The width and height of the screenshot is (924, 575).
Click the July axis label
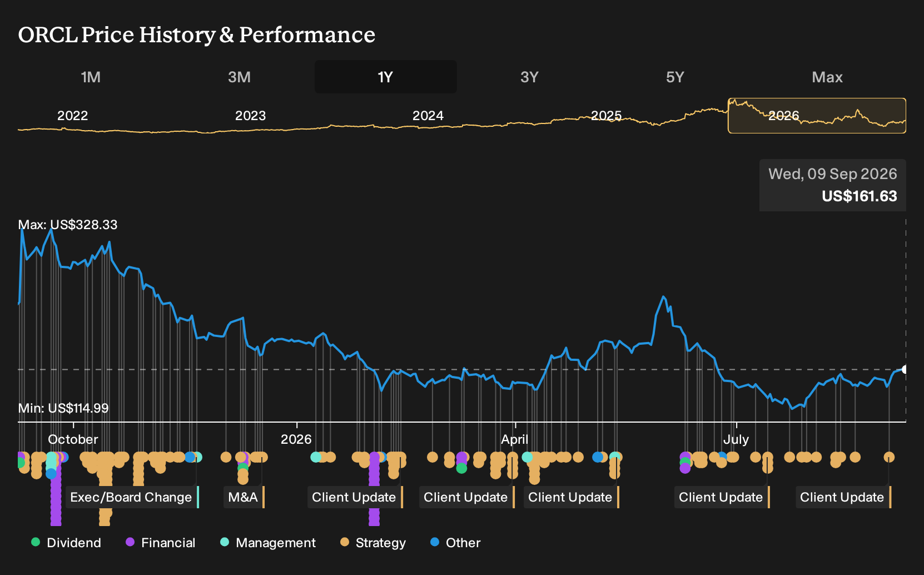736,439
